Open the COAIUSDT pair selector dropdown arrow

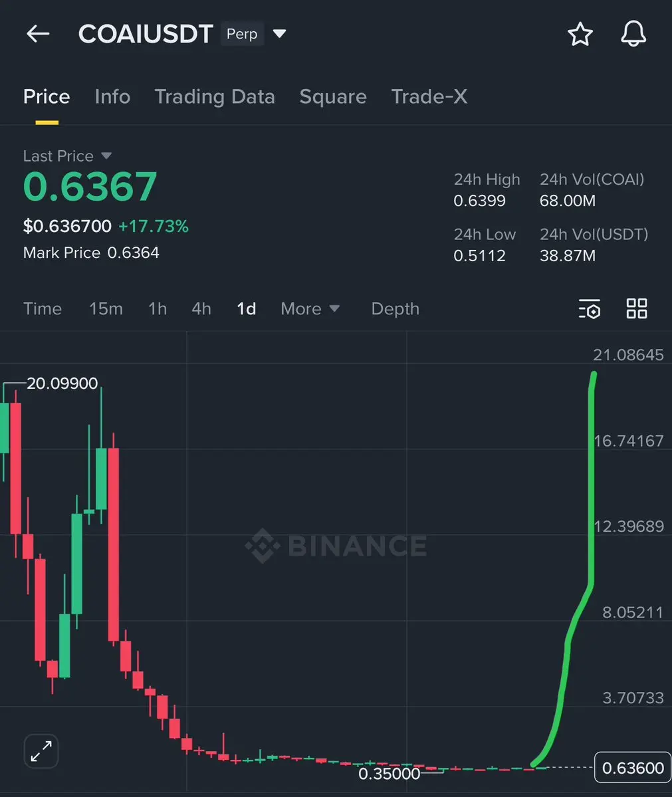(279, 34)
